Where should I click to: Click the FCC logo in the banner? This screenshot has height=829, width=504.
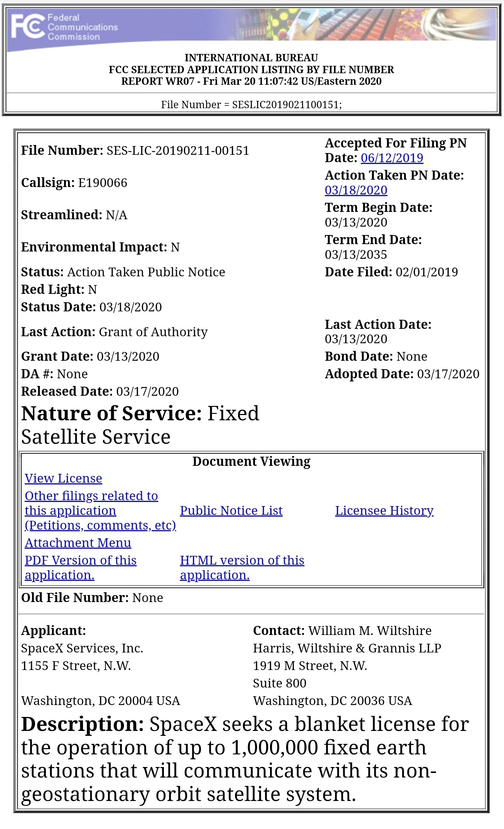pyautogui.click(x=28, y=27)
